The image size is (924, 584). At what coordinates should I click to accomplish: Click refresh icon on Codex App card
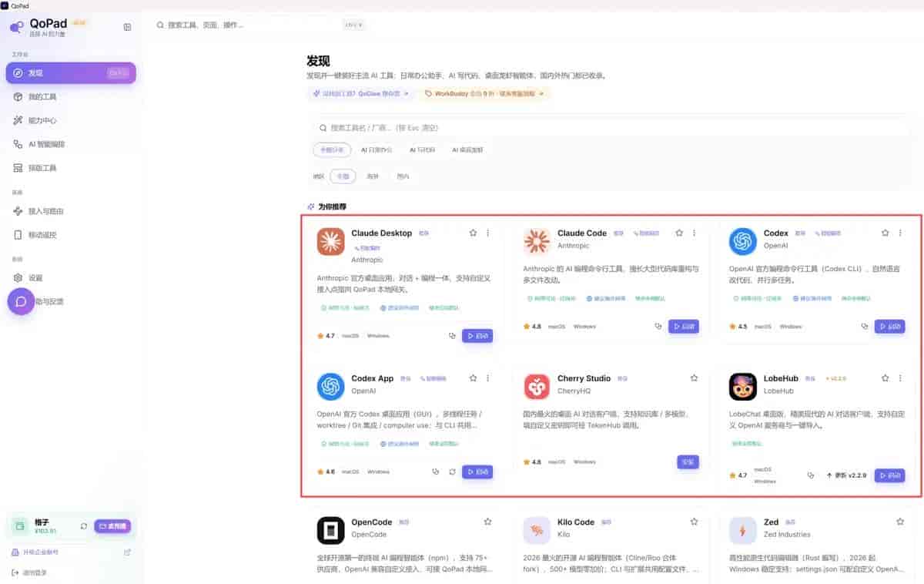tap(453, 472)
